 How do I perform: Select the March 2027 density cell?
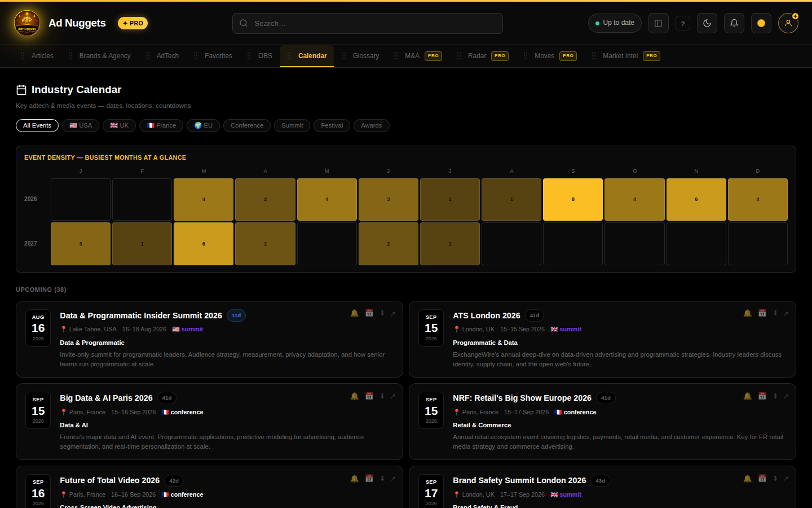204,244
